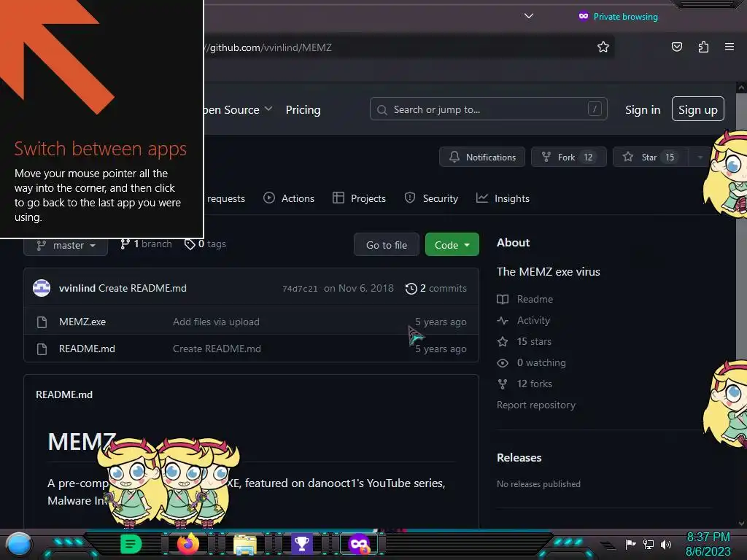This screenshot has height=560, width=747.
Task: Switch to the Security tab
Action: [x=431, y=198]
